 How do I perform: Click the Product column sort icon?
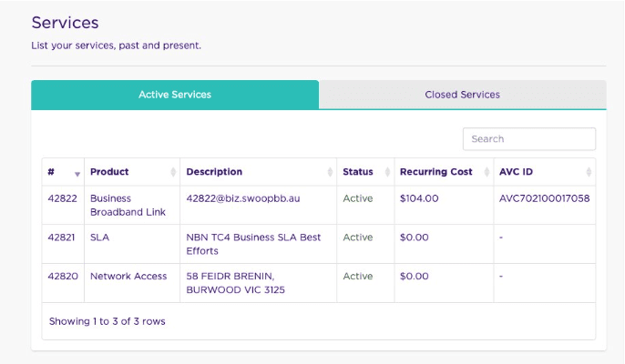[x=173, y=172]
